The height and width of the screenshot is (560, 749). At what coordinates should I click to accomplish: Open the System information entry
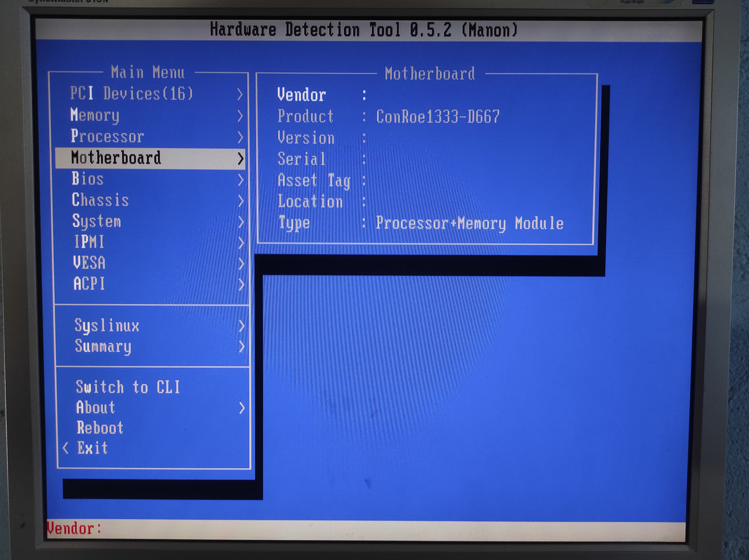96,222
